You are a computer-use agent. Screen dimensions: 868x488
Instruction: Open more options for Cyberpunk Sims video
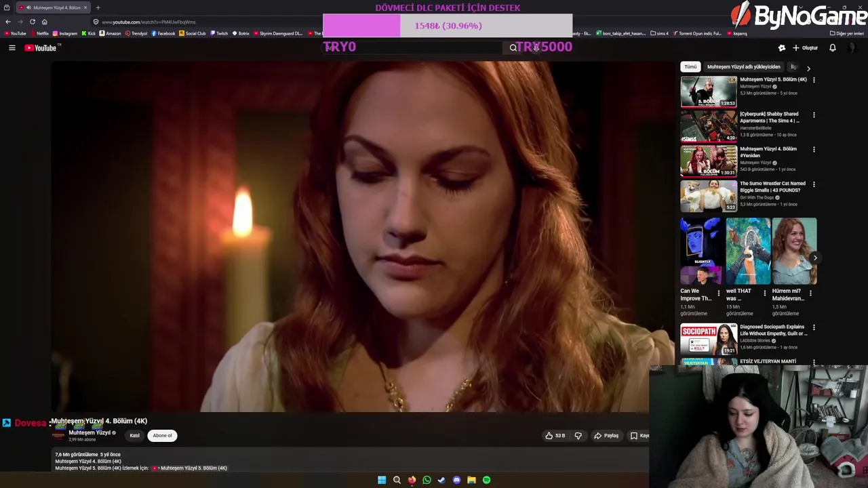pos(814,115)
